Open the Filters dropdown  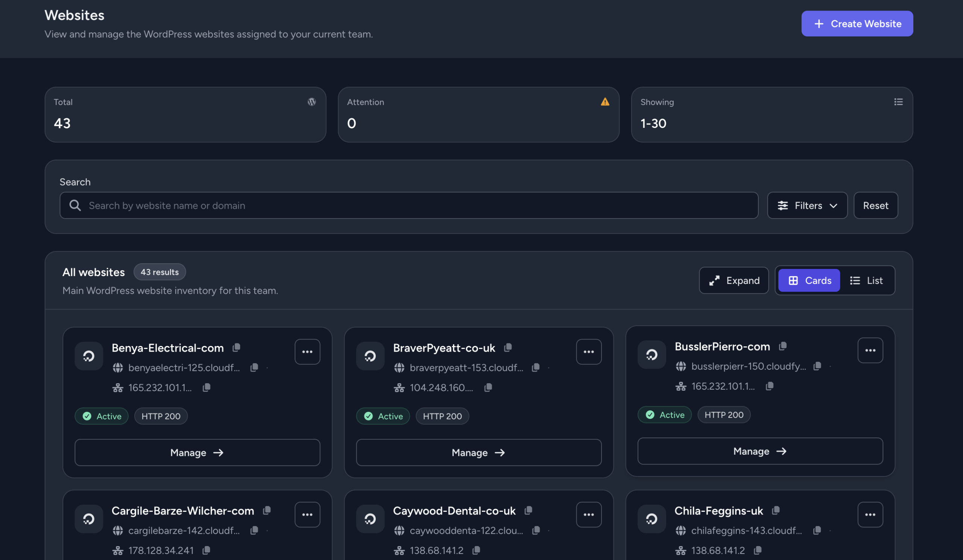point(807,205)
